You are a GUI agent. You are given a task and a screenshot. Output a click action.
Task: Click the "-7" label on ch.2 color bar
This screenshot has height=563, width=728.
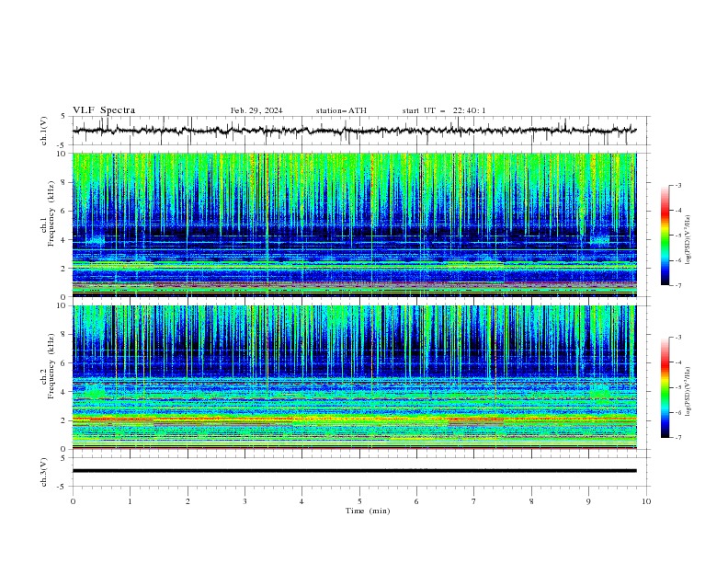click(677, 437)
